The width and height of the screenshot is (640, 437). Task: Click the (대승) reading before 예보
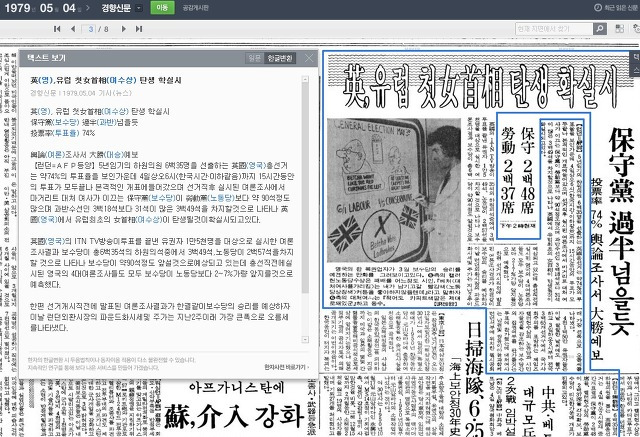click(114, 155)
